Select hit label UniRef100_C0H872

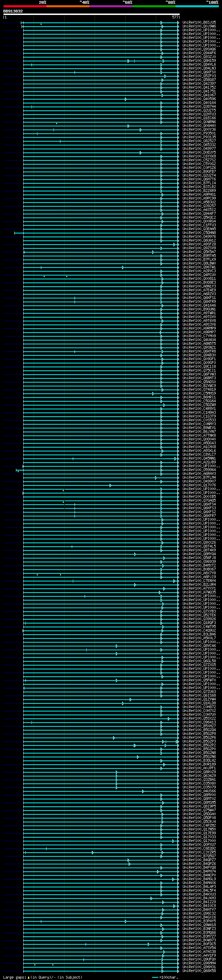(199, 707)
